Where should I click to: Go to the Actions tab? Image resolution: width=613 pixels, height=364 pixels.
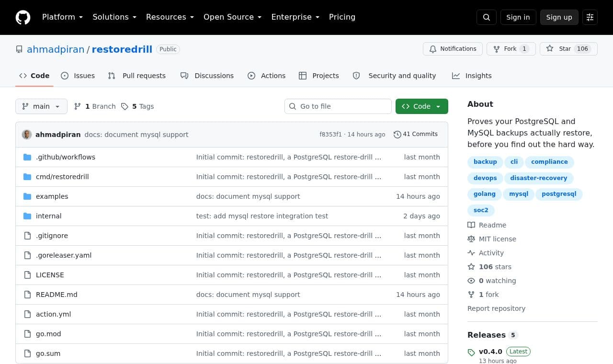tap(266, 76)
